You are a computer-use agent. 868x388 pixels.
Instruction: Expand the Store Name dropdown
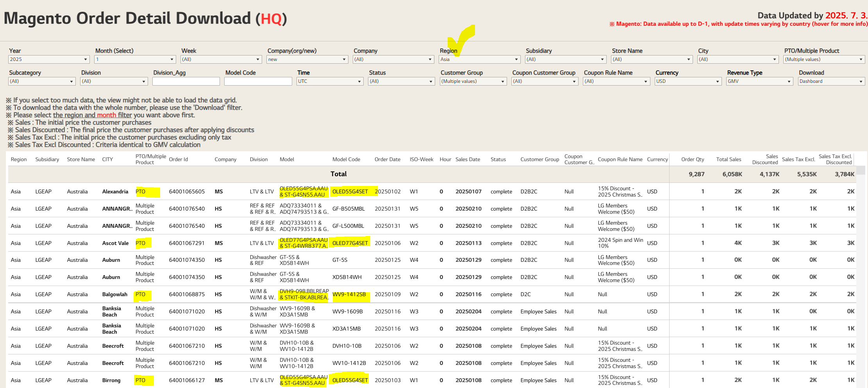[x=652, y=59]
